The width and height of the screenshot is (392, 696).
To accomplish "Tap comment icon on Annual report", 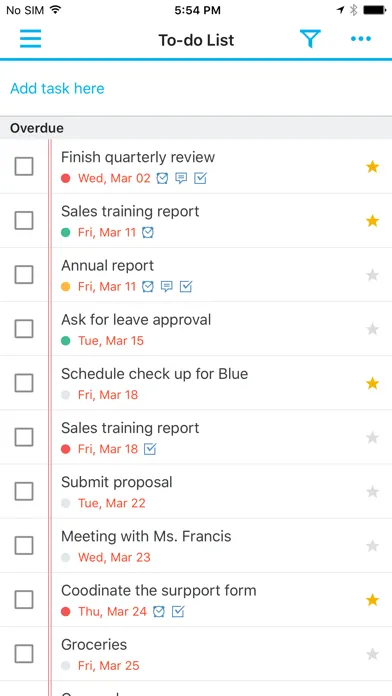I will 166,287.
